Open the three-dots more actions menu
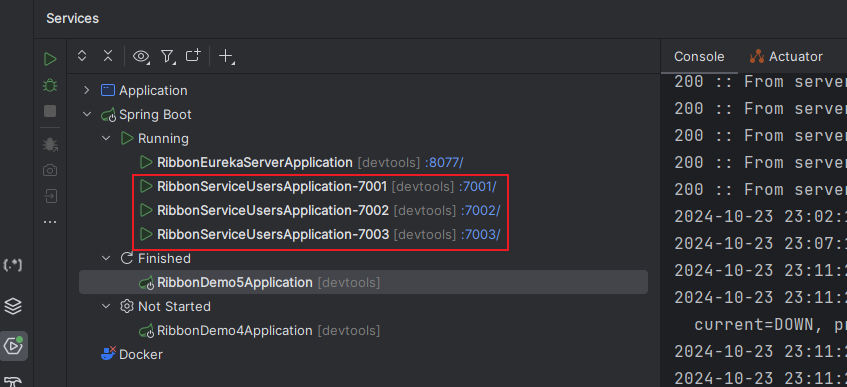The height and width of the screenshot is (387, 847). (x=50, y=222)
